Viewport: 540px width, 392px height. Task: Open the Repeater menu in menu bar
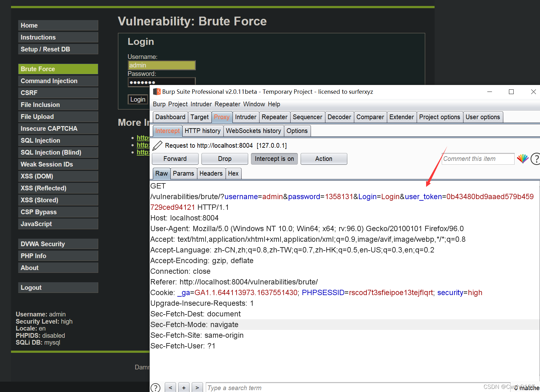(227, 104)
